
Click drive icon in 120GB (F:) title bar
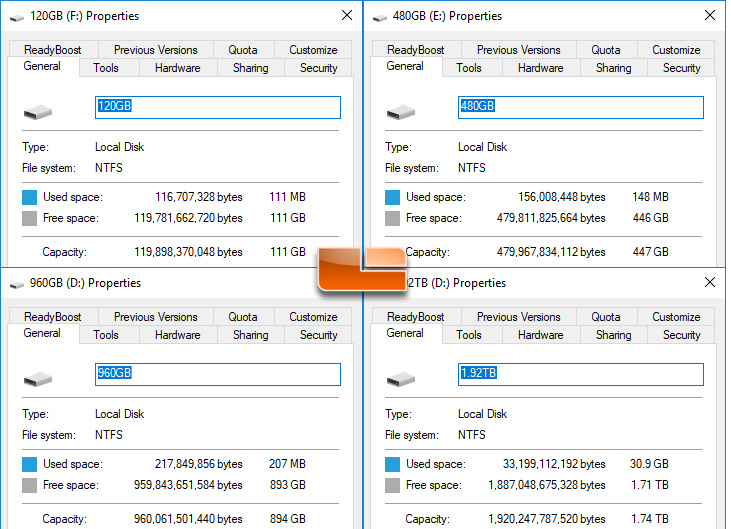[17, 18]
